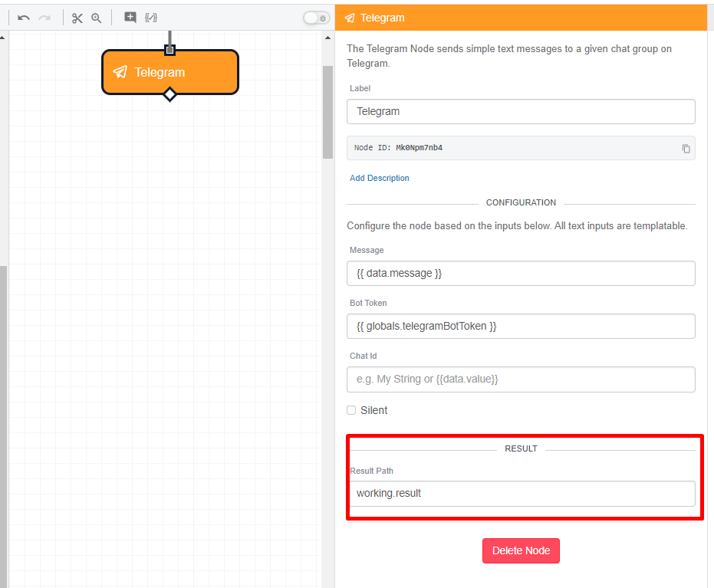Click into the Label input field

[521, 111]
